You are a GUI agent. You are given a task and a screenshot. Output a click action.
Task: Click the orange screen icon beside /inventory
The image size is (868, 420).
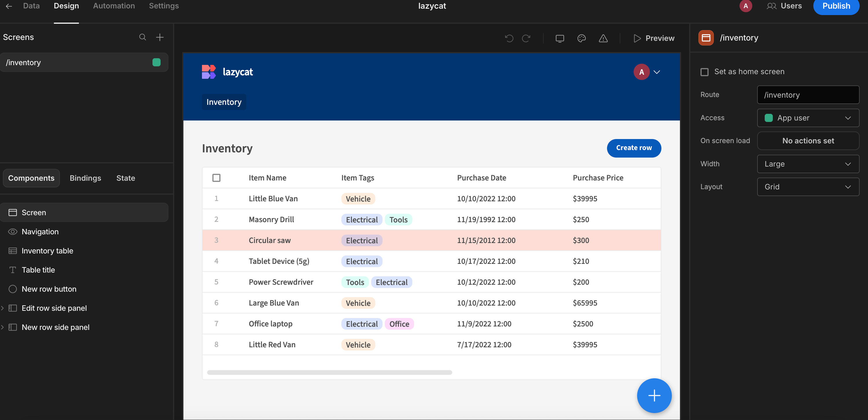click(706, 38)
